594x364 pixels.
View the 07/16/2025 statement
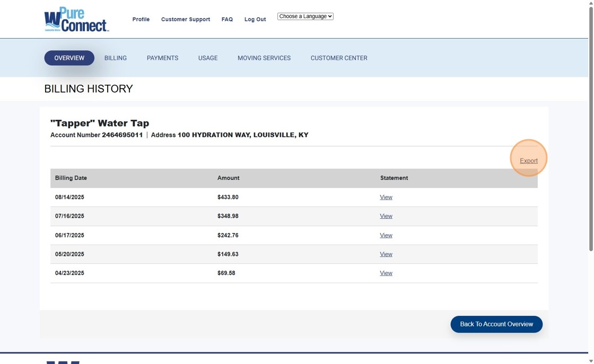tap(386, 216)
